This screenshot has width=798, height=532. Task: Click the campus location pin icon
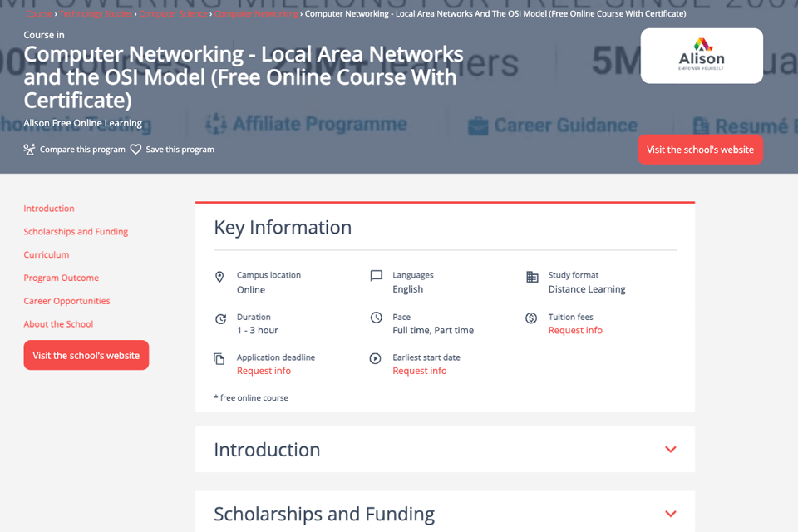pos(219,277)
